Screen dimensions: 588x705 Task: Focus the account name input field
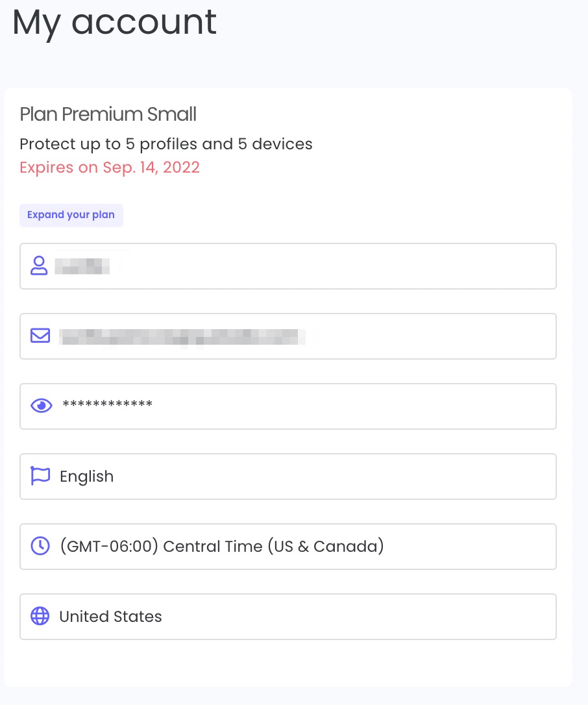pyautogui.click(x=288, y=266)
